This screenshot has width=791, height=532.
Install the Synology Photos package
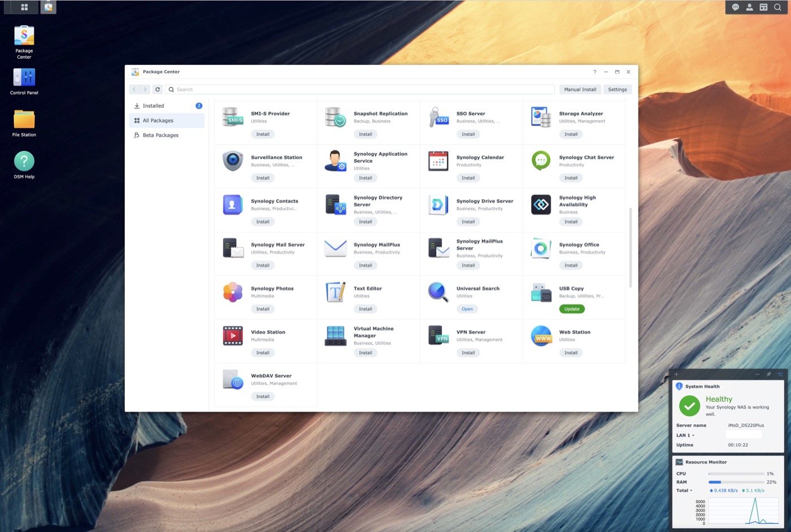pyautogui.click(x=263, y=309)
